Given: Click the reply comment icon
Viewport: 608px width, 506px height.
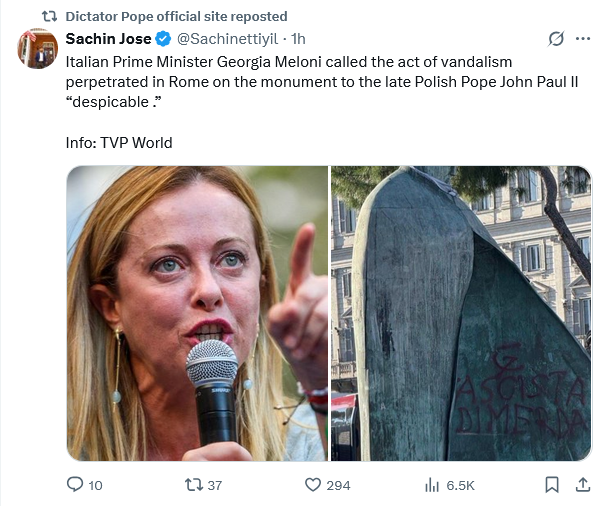Looking at the screenshot, I should tap(74, 485).
